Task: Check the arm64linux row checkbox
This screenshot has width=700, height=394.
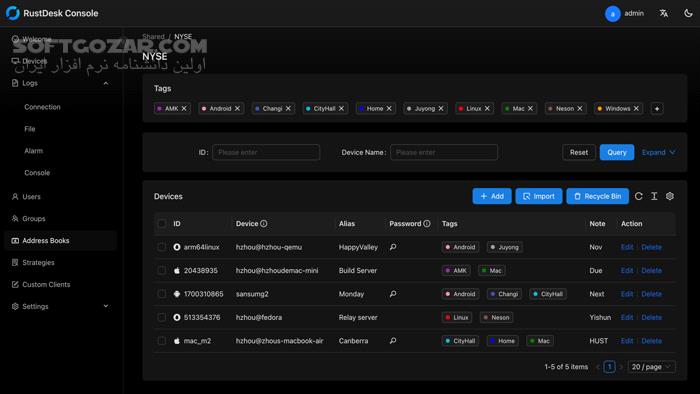Action: tap(162, 247)
